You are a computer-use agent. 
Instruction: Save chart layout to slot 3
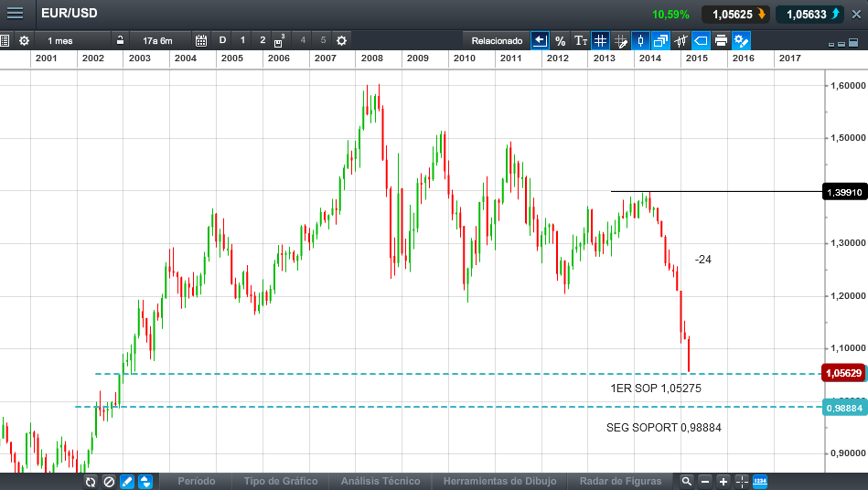pos(280,40)
